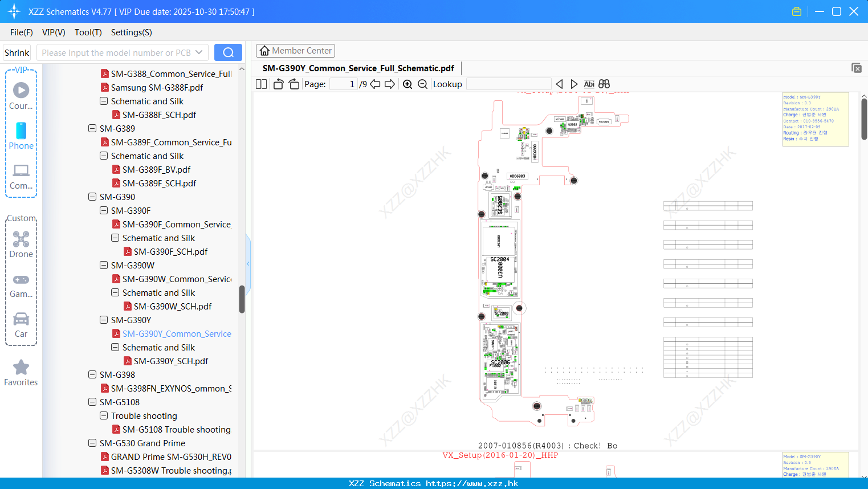Click the Lookup search field
The height and width of the screenshot is (489, 868).
coord(508,84)
